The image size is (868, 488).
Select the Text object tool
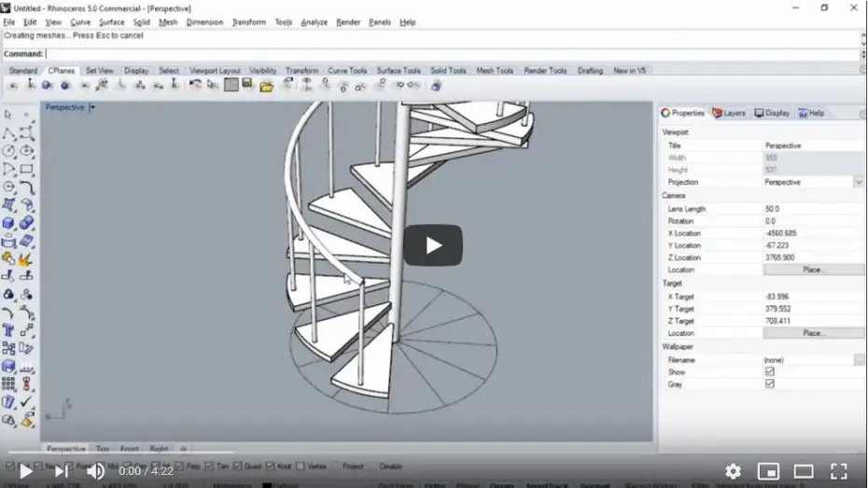8,330
